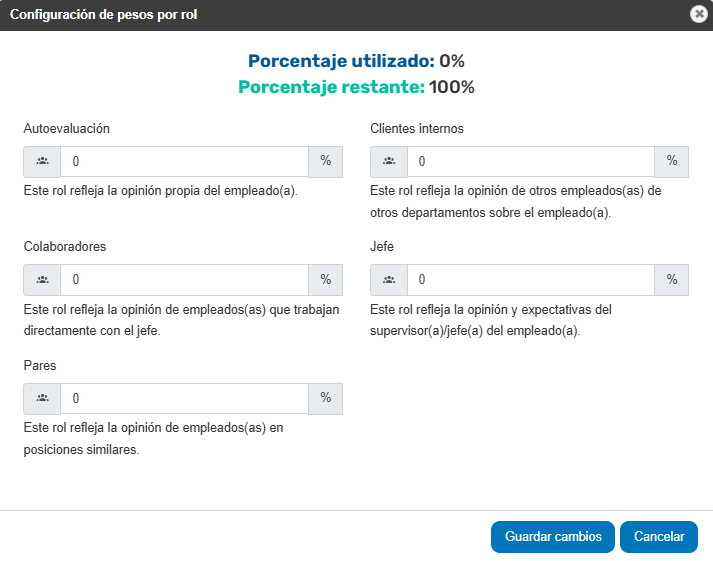Image resolution: width=713 pixels, height=561 pixels.
Task: Click the percent symbol of Clientes internos field
Action: coord(672,161)
